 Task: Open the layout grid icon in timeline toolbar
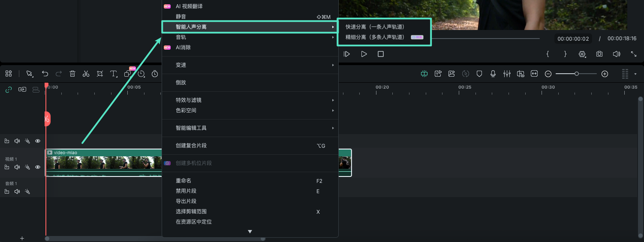9,74
